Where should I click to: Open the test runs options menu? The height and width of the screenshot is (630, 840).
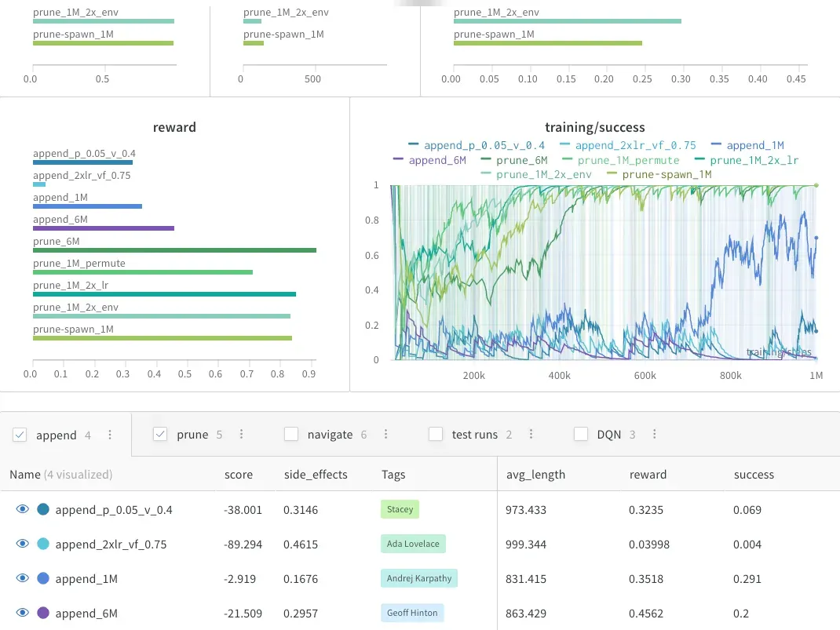coord(531,434)
